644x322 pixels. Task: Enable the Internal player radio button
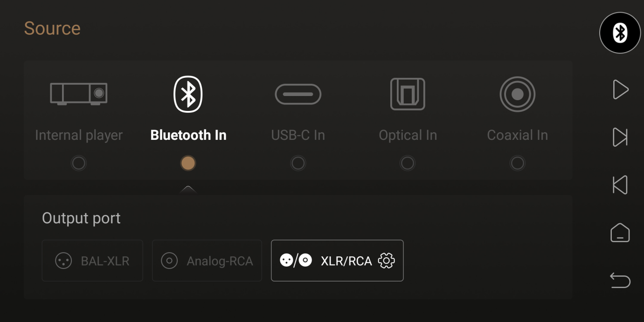[79, 163]
